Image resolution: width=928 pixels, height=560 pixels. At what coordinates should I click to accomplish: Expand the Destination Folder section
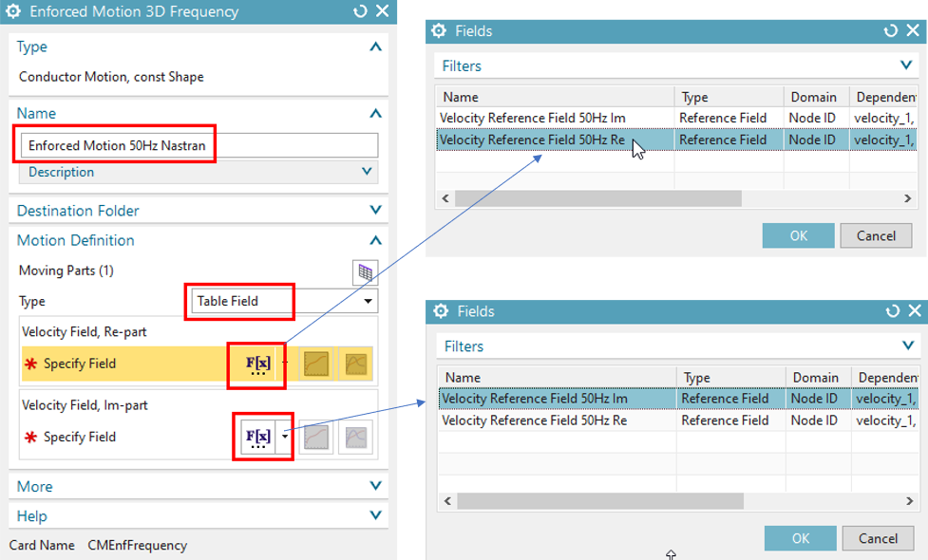[375, 211]
